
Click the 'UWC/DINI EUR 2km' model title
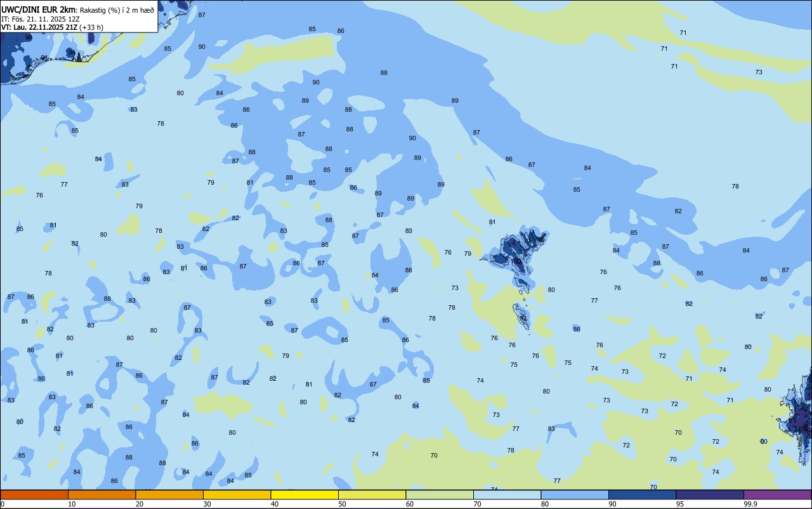(39, 10)
